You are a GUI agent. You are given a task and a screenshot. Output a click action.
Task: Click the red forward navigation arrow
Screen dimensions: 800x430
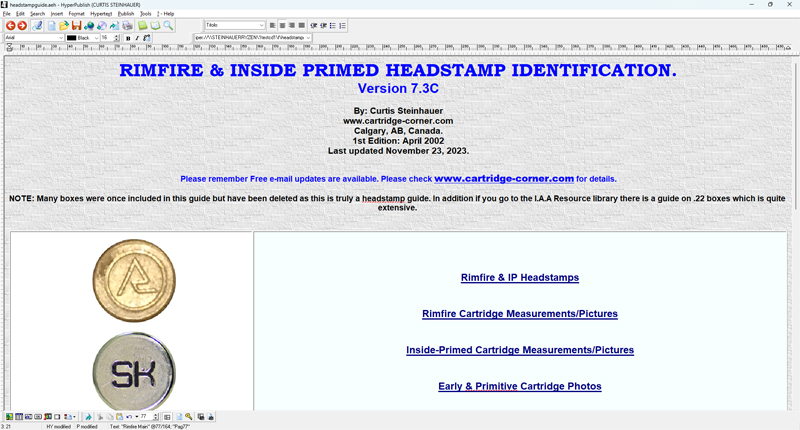pos(22,25)
